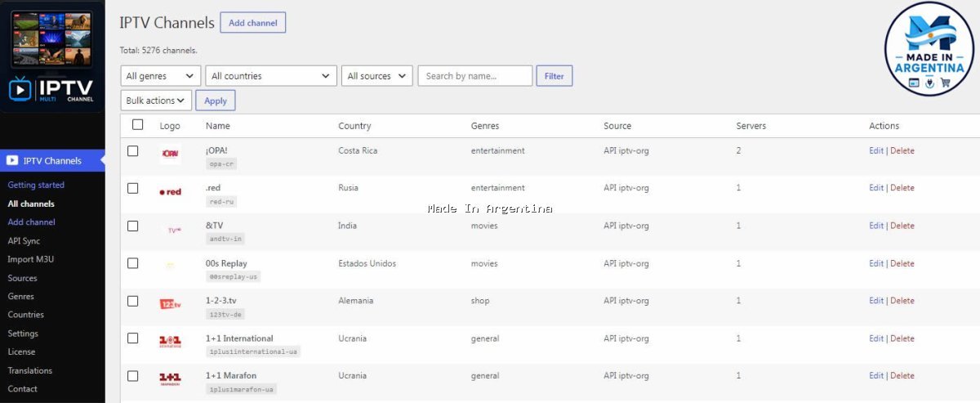Open the All genres dropdown
The height and width of the screenshot is (403, 980).
(160, 76)
